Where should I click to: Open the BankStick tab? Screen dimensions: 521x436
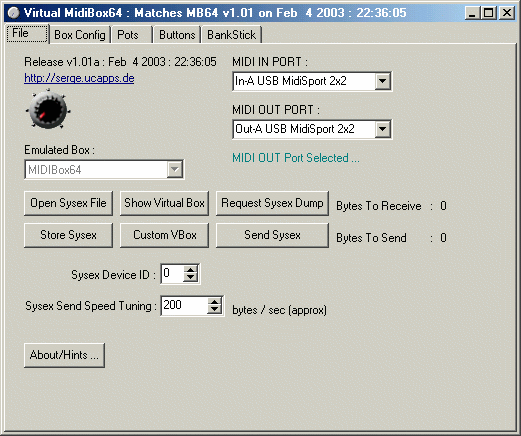pos(232,35)
